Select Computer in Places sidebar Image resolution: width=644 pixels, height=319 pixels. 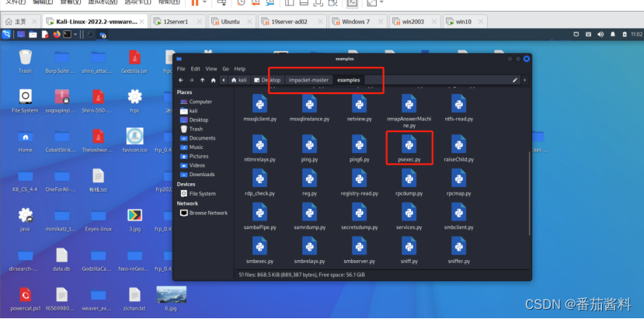(196, 102)
